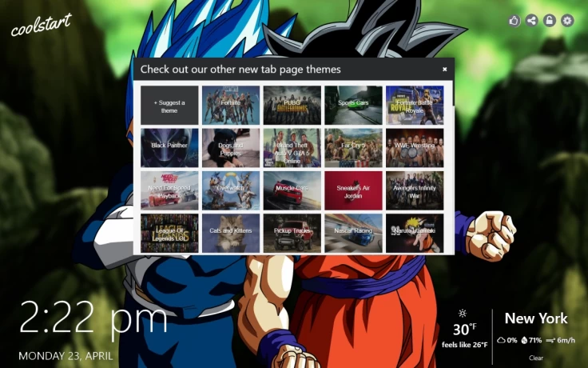Click the sunny weather icon
The image size is (588, 368).
tap(463, 313)
